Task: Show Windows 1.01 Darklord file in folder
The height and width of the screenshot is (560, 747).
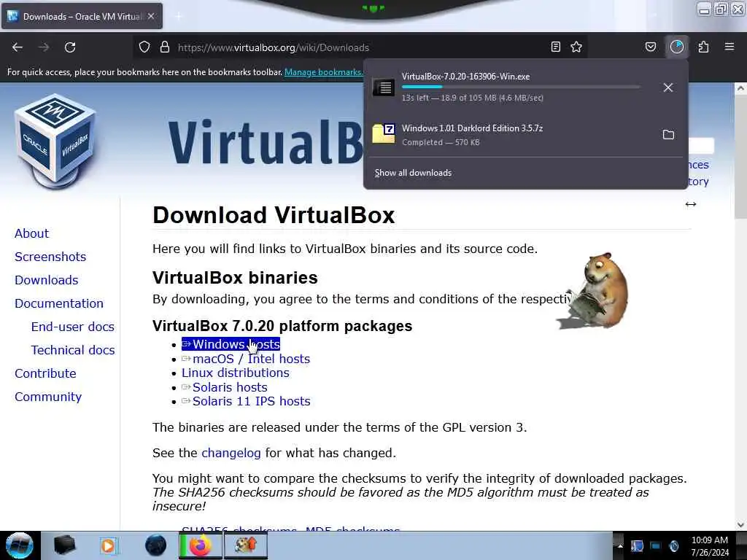Action: point(668,135)
